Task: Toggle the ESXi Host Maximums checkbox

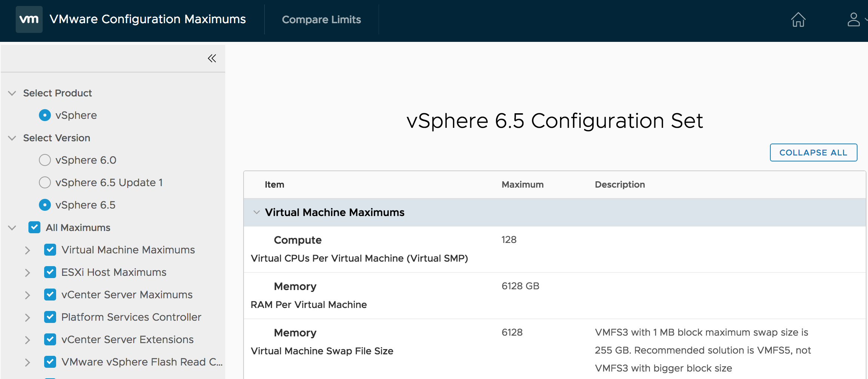Action: (x=50, y=272)
